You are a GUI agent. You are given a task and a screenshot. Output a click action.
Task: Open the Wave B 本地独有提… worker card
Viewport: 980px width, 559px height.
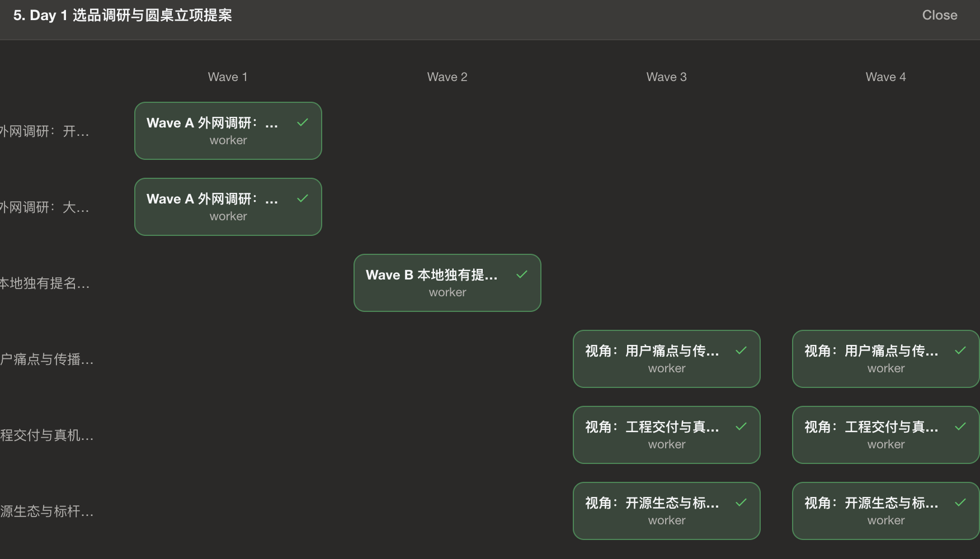(x=447, y=283)
